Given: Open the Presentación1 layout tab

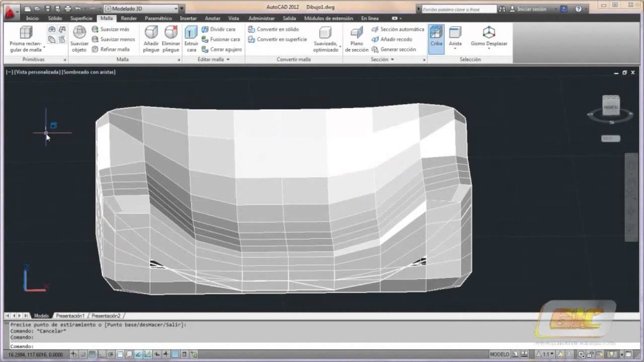Looking at the screenshot, I should pos(70,316).
